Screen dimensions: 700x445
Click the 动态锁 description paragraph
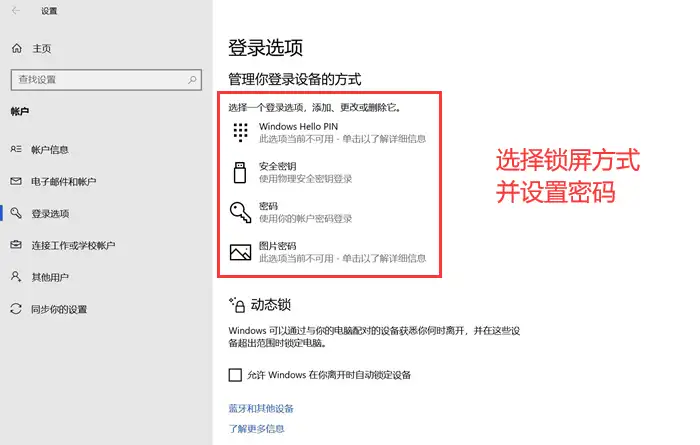[375, 337]
